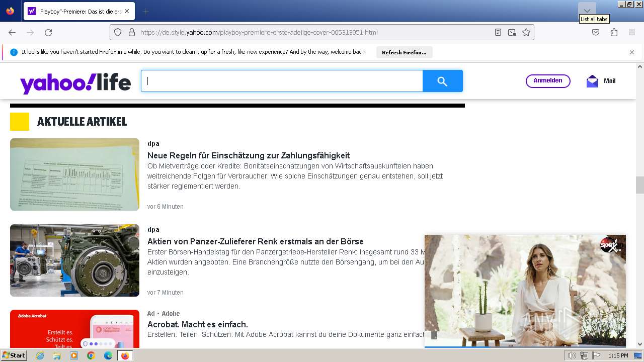Open a new tab

(x=145, y=11)
